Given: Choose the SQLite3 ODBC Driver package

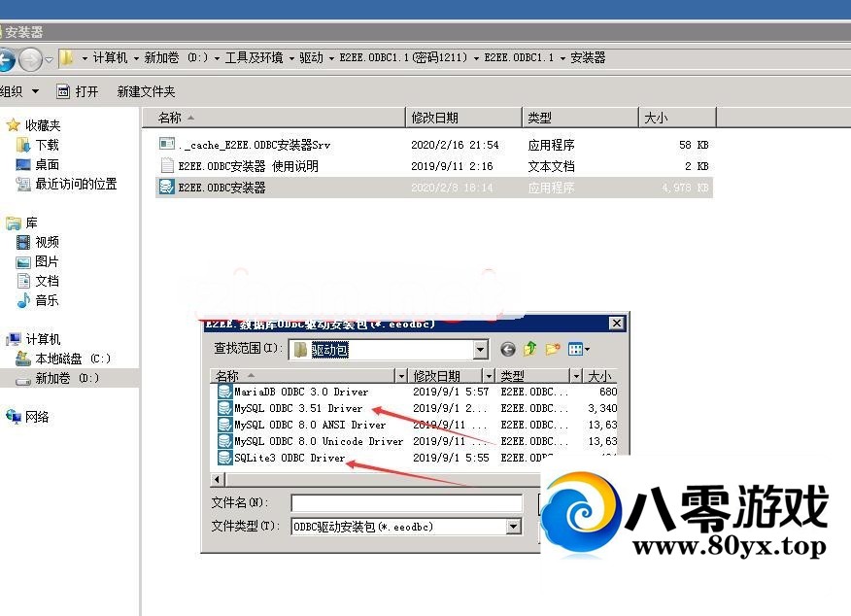Looking at the screenshot, I should coord(289,458).
